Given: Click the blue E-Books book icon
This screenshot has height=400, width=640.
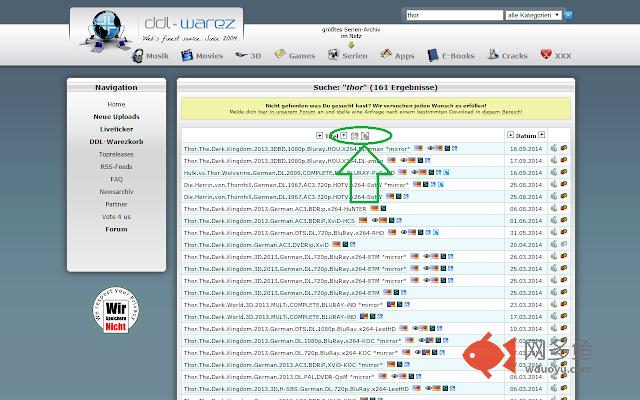Looking at the screenshot, I should click(433, 55).
